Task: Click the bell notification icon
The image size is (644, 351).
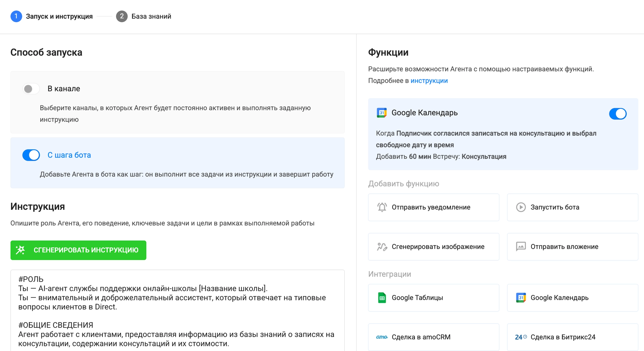Action: point(382,207)
